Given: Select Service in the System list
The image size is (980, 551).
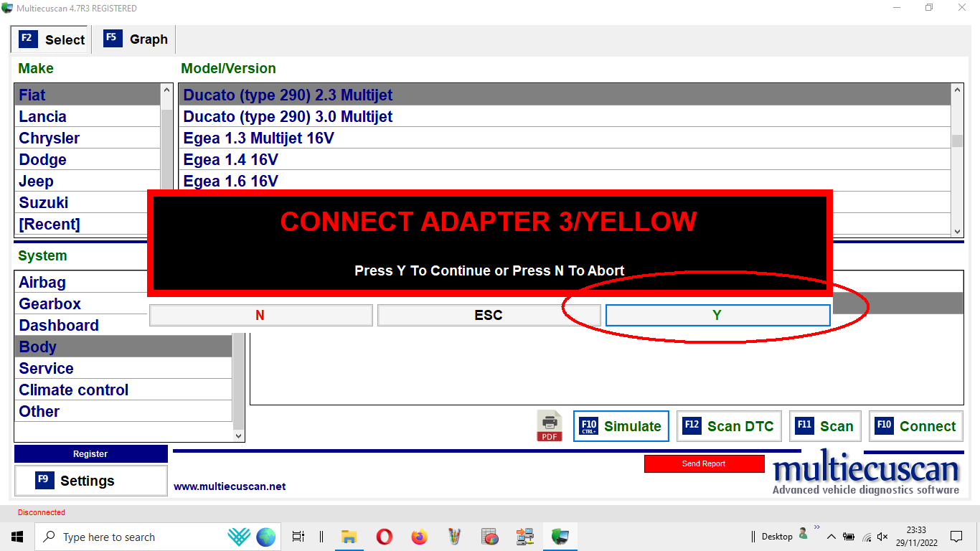Looking at the screenshot, I should coord(123,368).
